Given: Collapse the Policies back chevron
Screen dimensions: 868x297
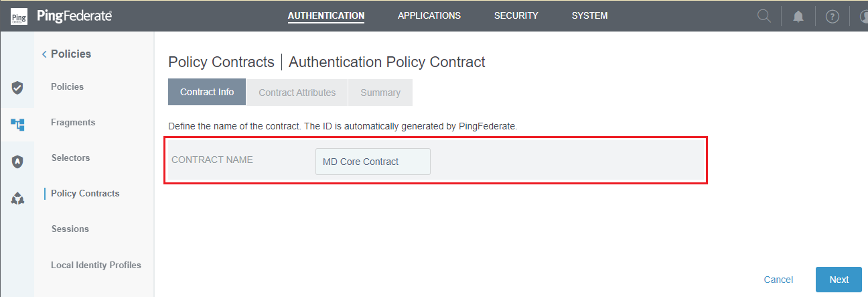Looking at the screenshot, I should (x=44, y=54).
